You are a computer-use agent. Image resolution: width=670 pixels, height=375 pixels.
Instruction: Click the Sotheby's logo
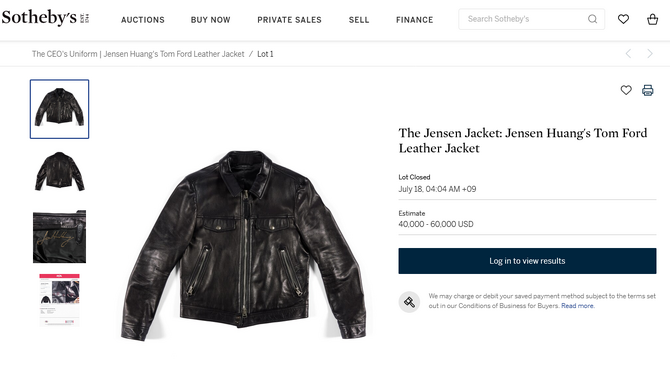point(45,18)
